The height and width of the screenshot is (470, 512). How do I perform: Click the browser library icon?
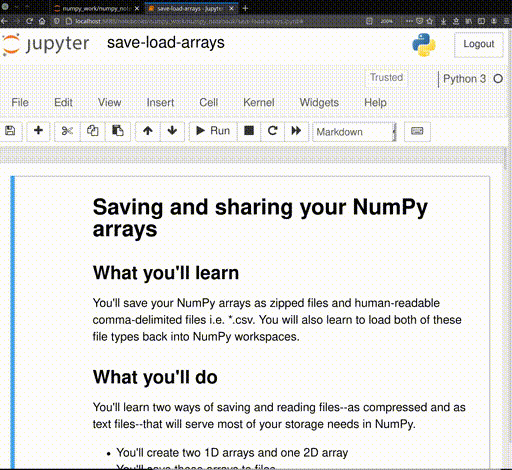click(468, 21)
